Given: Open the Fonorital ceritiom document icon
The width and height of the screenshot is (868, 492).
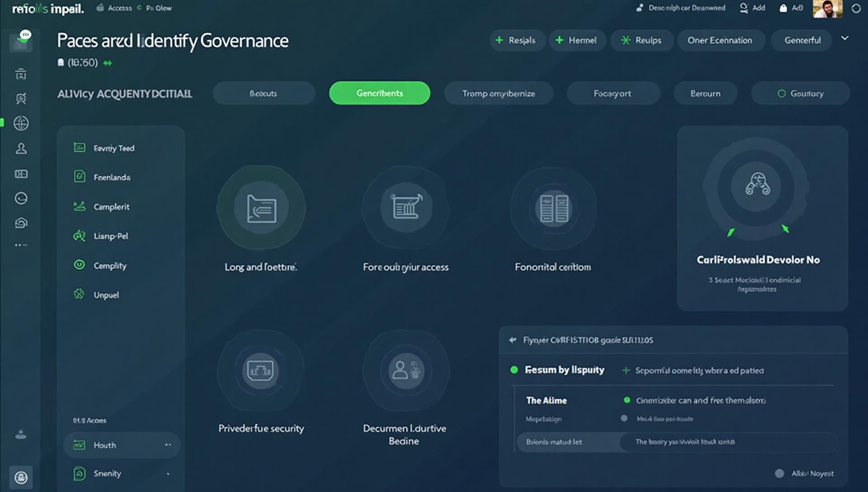Looking at the screenshot, I should (x=554, y=208).
